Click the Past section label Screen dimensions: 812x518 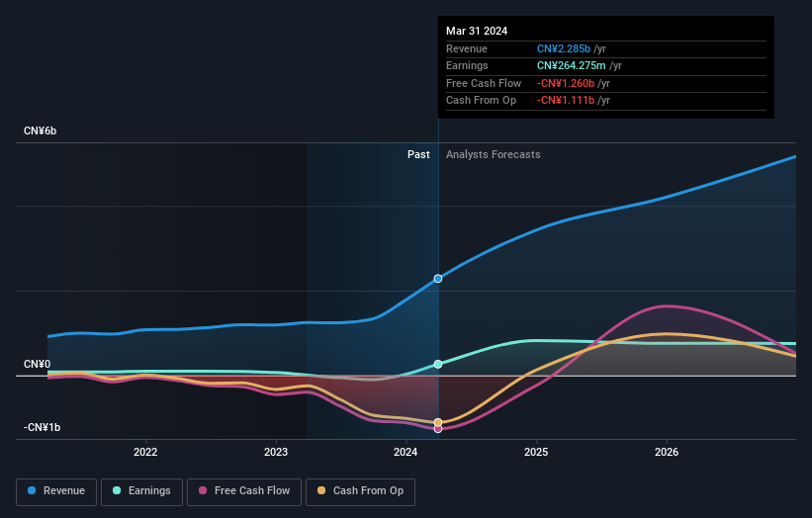coord(418,155)
